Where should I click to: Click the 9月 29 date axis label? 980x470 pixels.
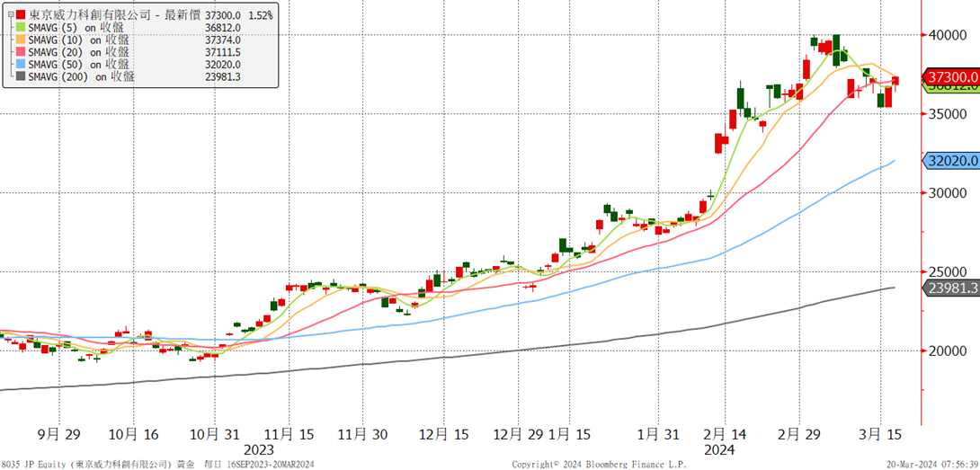(x=58, y=434)
